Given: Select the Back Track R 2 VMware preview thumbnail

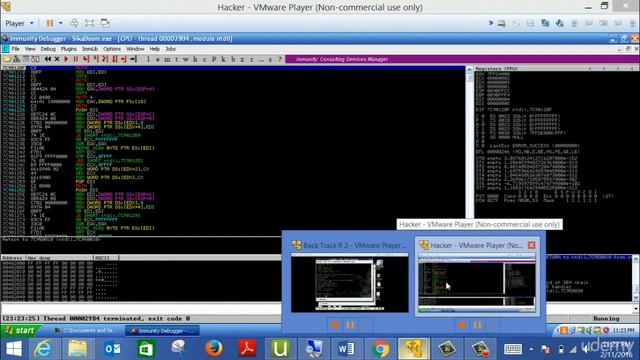Looking at the screenshot, I should [x=349, y=283].
